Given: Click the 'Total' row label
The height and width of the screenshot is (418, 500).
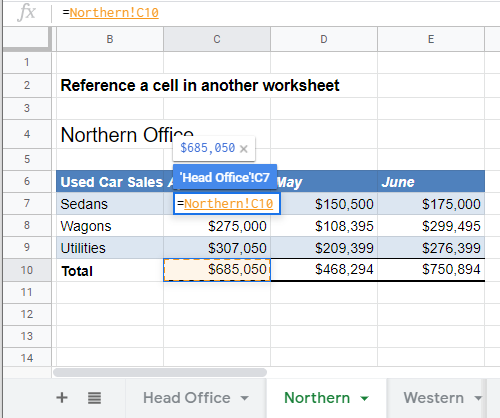Looking at the screenshot, I should [x=110, y=270].
